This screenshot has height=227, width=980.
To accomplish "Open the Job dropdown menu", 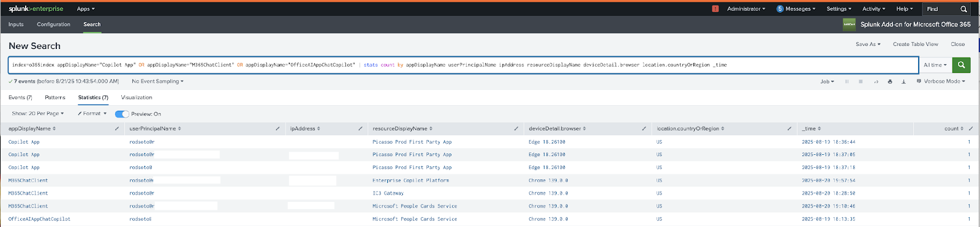I will point(827,81).
